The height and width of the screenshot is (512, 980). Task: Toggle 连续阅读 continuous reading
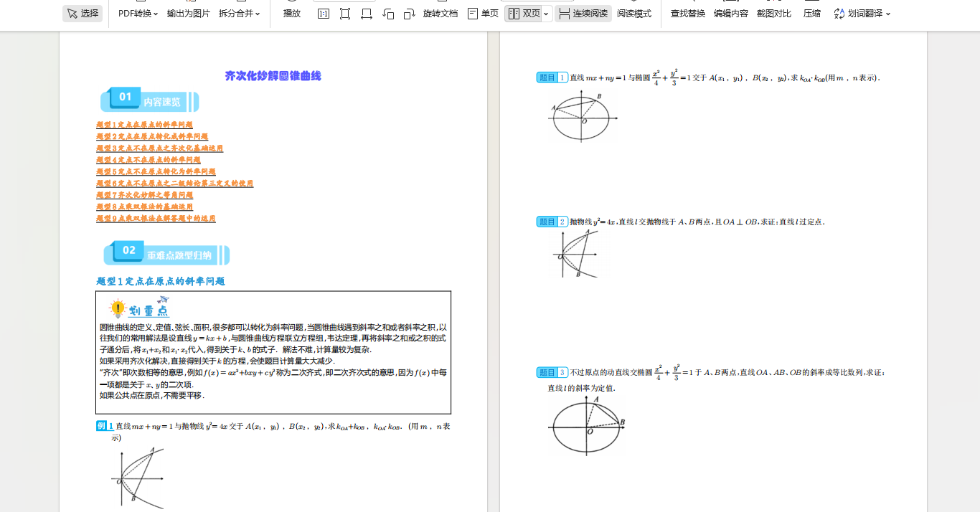point(583,14)
